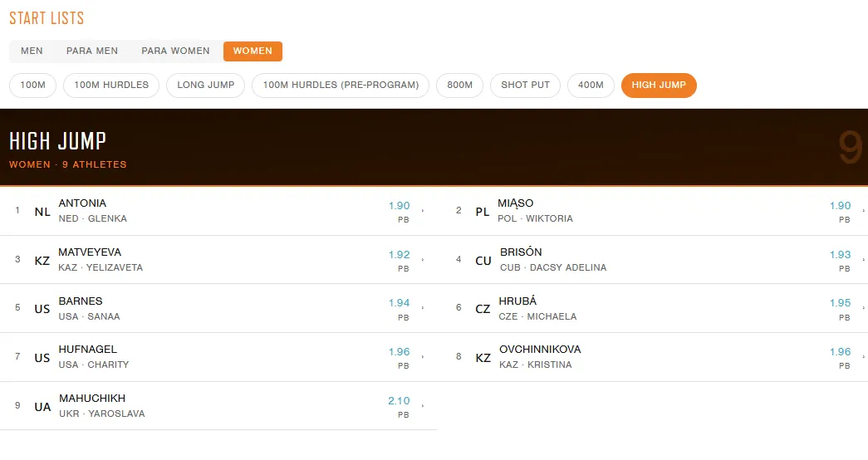Screen dimensions: 868x460
Task: Show the SHOT PUT start list
Action: pos(525,86)
